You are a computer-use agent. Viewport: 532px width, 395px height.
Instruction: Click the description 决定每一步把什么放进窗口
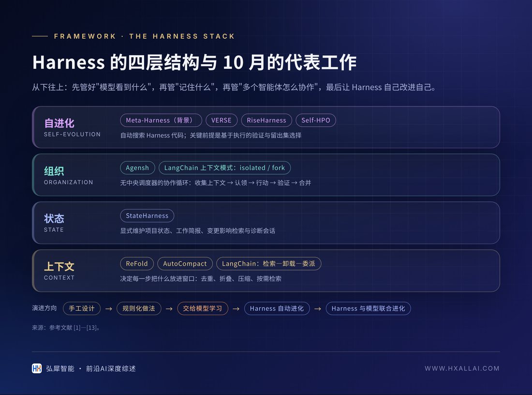tap(201, 278)
